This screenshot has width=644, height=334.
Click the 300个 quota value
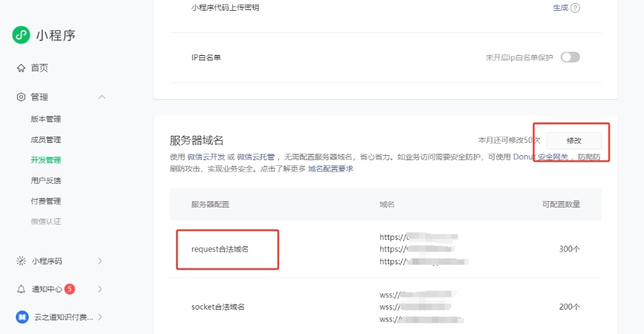[x=569, y=249]
